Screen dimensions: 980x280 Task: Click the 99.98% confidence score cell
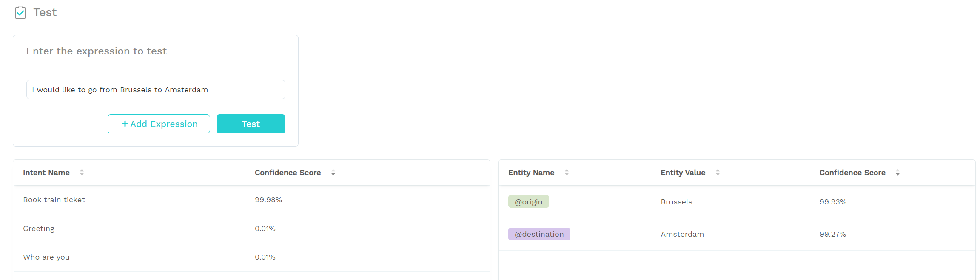coord(268,200)
